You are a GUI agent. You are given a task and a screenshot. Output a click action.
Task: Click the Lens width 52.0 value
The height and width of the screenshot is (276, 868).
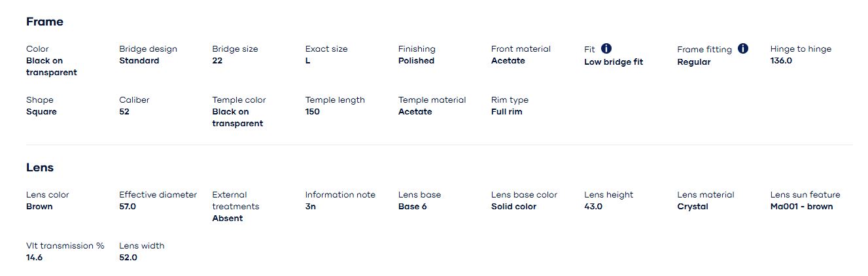(128, 258)
